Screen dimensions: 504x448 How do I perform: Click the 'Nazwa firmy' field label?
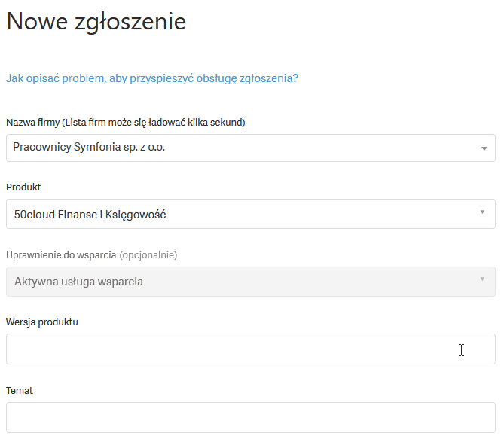coord(33,123)
